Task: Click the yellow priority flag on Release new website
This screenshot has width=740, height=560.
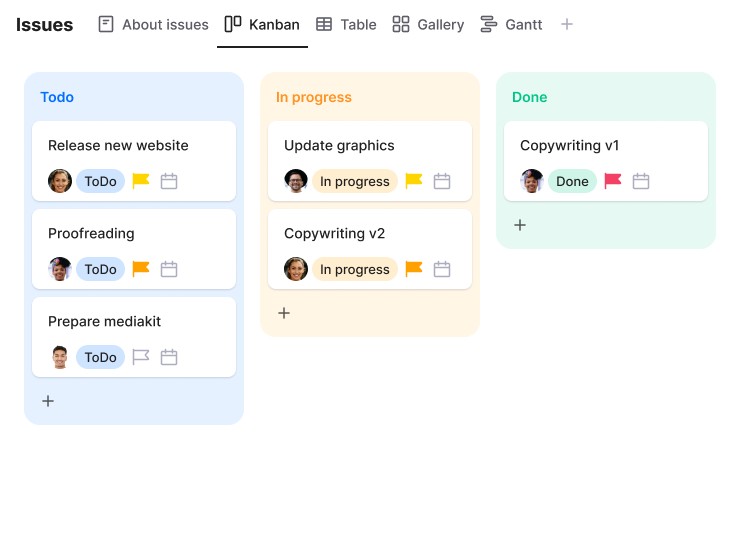Action: point(141,181)
